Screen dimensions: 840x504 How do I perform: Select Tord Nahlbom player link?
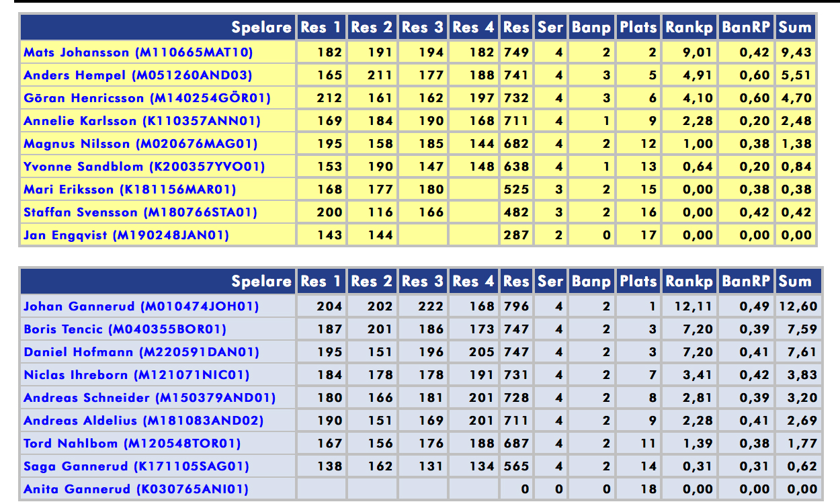[132, 444]
